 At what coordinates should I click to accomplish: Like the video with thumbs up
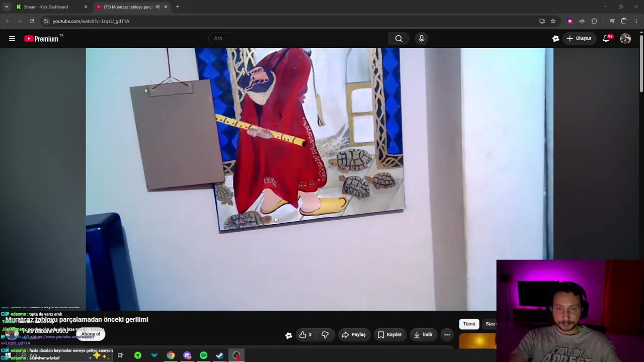[x=305, y=335]
